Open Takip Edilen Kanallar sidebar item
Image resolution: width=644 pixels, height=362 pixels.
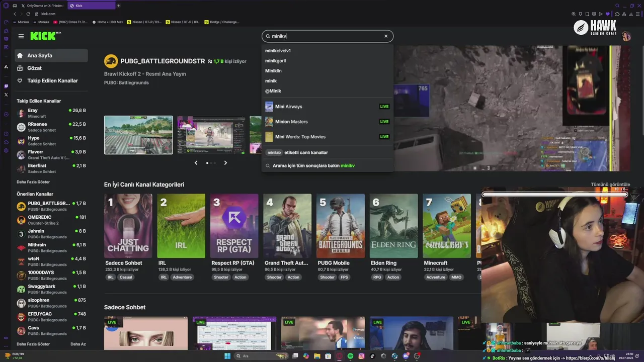[x=51, y=80]
